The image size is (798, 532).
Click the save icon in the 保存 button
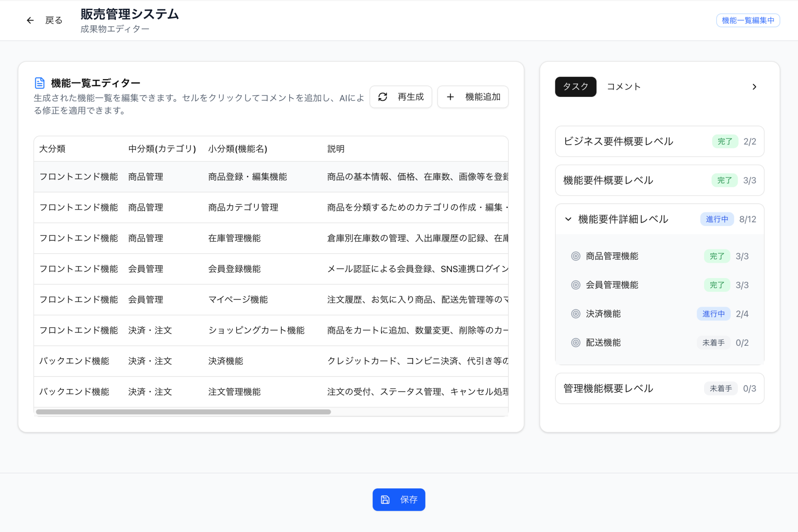click(x=385, y=500)
